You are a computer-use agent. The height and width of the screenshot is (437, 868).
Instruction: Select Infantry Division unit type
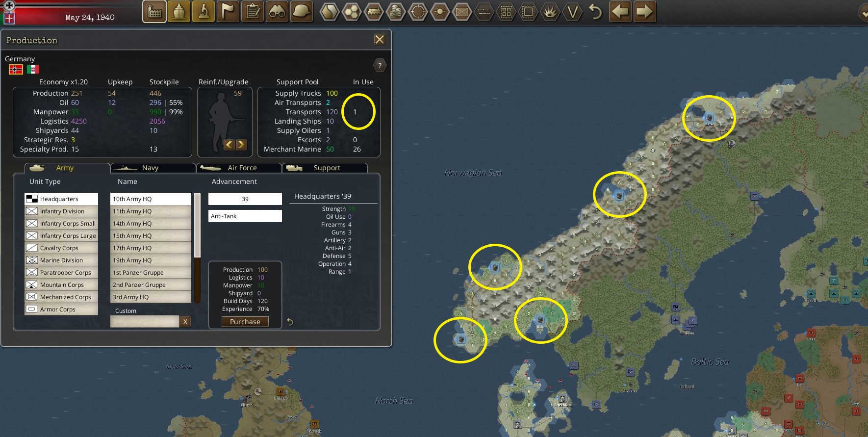[61, 211]
